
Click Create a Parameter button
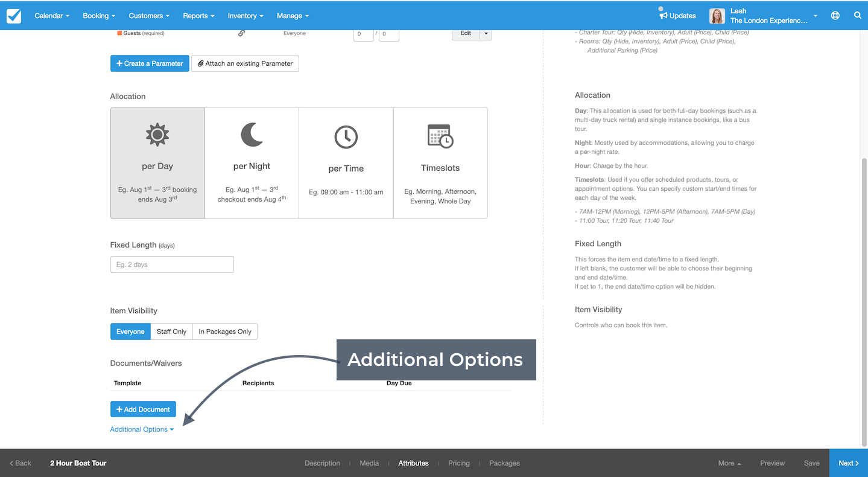150,63
